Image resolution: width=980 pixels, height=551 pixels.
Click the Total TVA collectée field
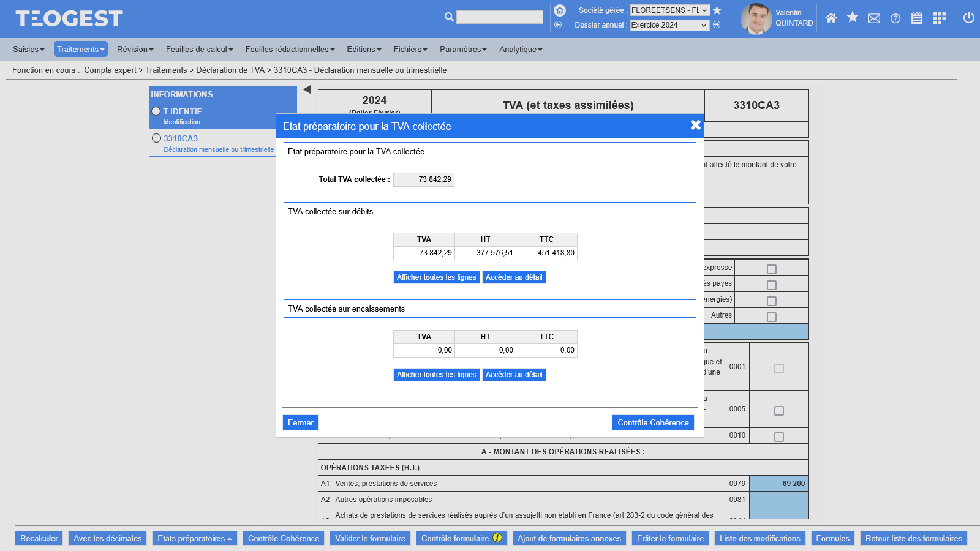(x=423, y=179)
